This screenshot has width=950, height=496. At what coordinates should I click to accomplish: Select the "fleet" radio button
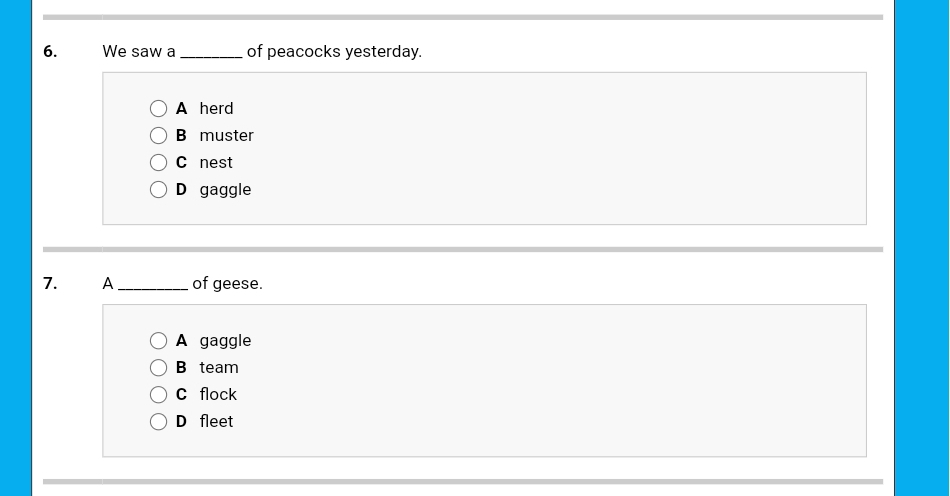click(158, 422)
